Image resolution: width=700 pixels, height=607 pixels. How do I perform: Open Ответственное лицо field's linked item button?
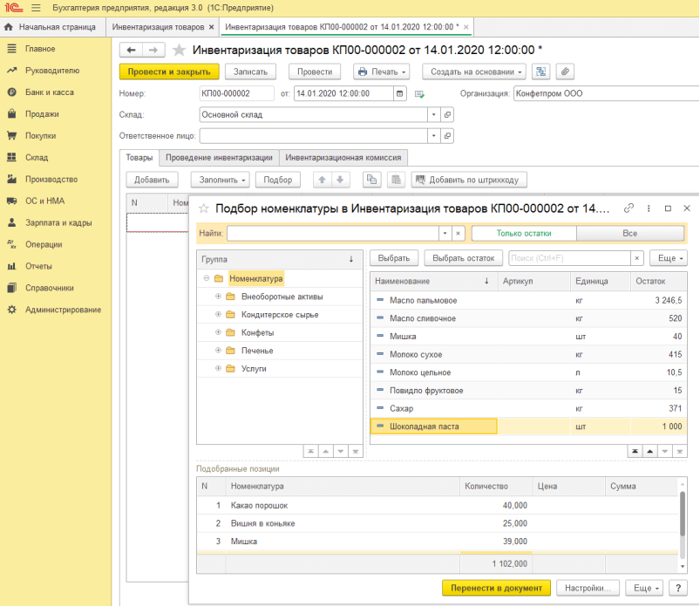[x=447, y=136]
